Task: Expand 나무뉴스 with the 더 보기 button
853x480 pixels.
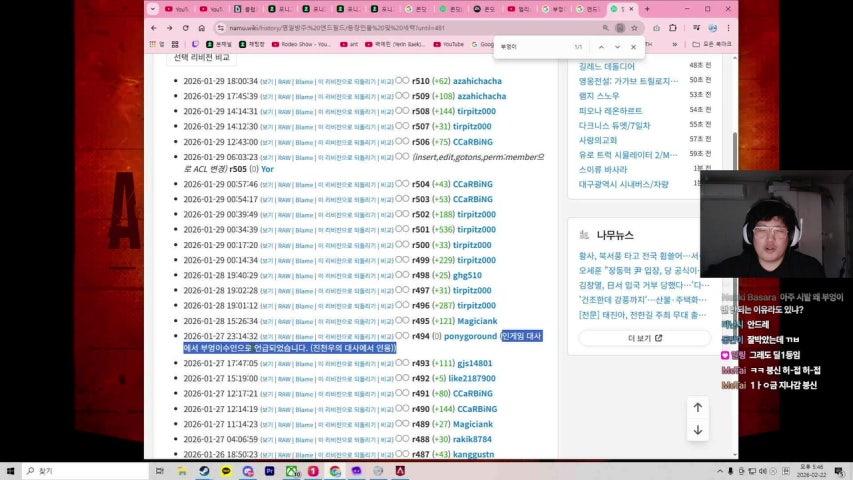Action: click(x=630, y=338)
